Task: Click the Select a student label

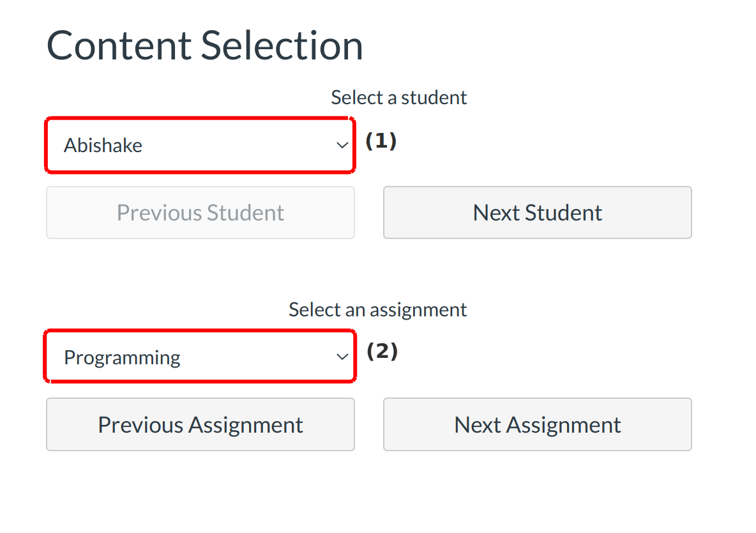Action: pos(398,97)
